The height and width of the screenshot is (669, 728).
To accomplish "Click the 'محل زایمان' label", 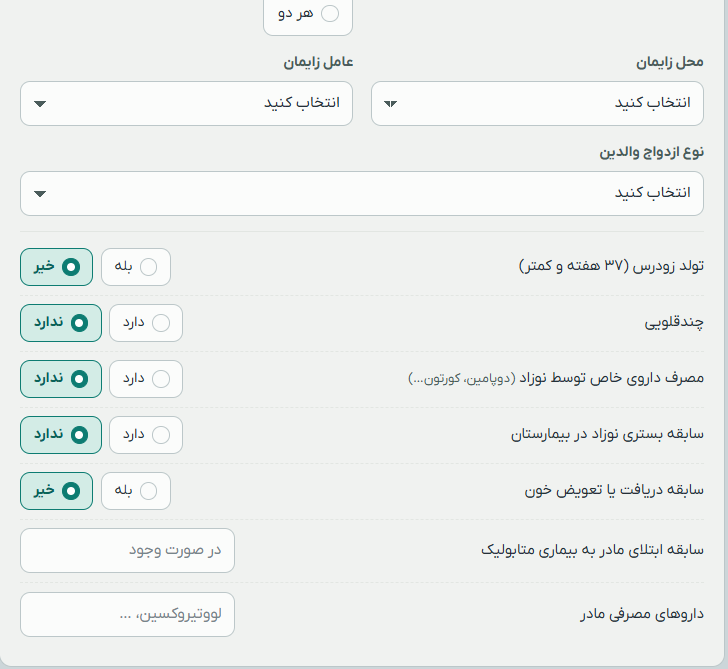I will coord(670,62).
